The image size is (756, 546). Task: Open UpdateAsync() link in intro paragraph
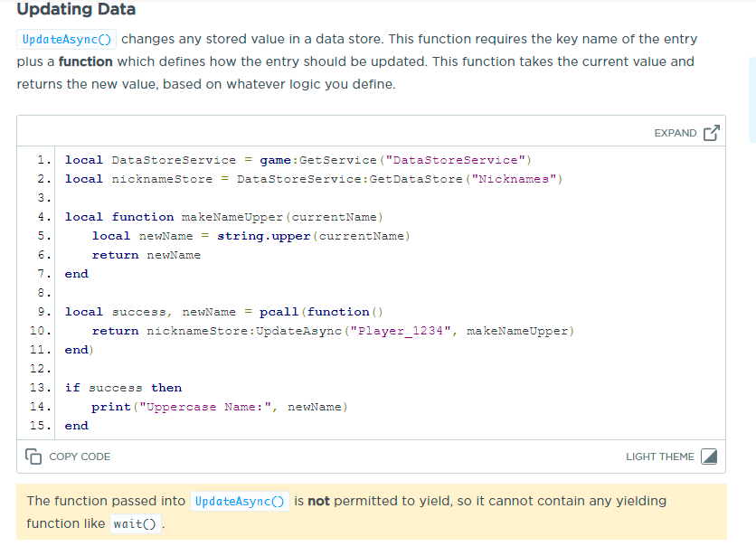67,40
